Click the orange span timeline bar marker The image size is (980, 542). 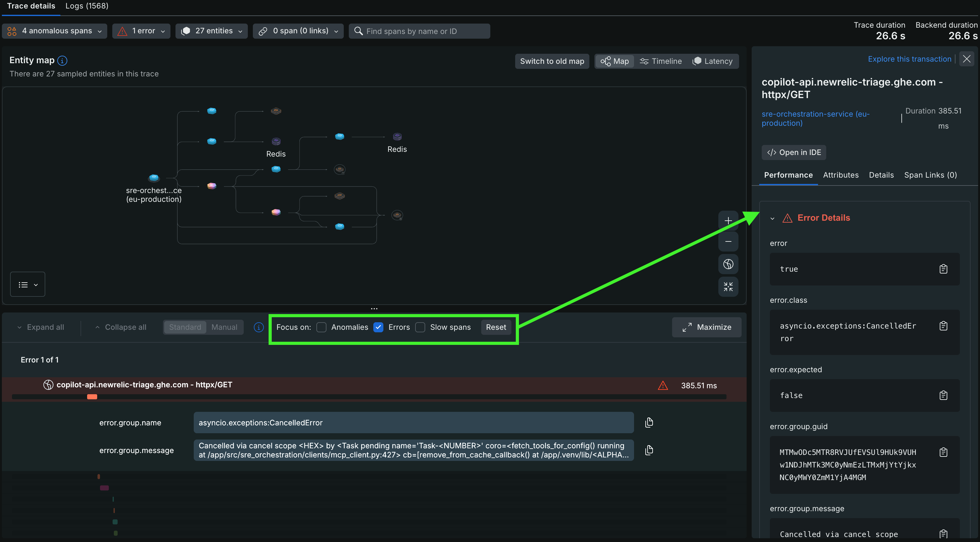[92, 397]
